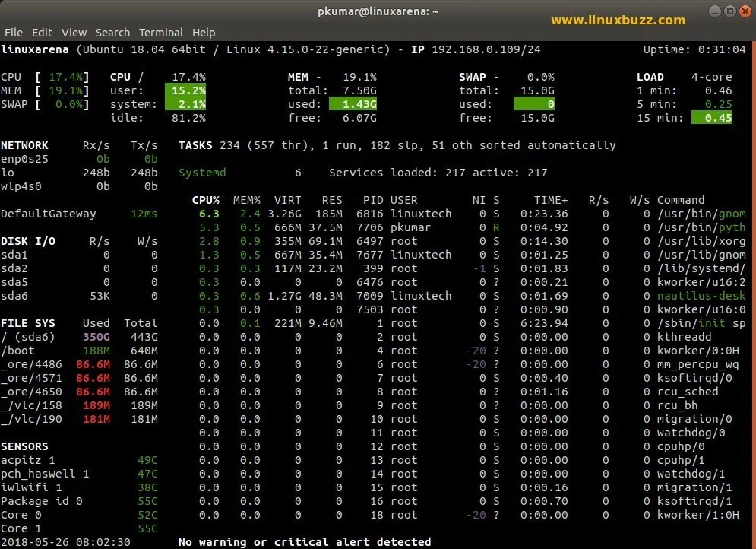Image resolution: width=756 pixels, height=549 pixels.
Task: Click _ore/4486 filesystem row
Action: coord(79,365)
